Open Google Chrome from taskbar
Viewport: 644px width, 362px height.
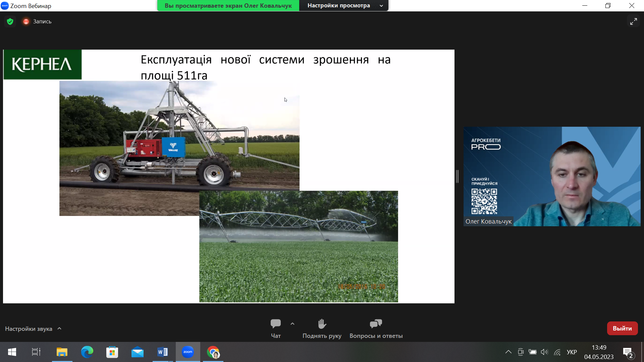point(213,352)
